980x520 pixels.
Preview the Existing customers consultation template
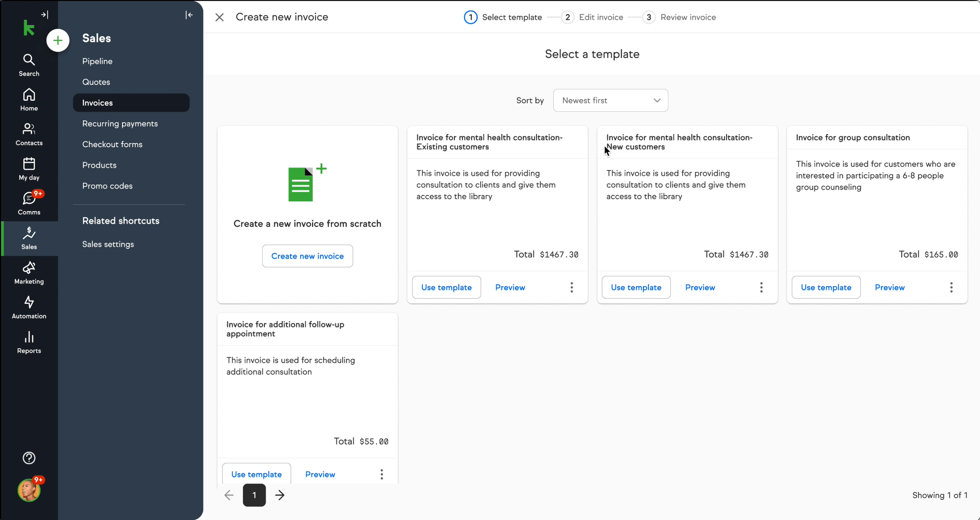[x=510, y=287]
